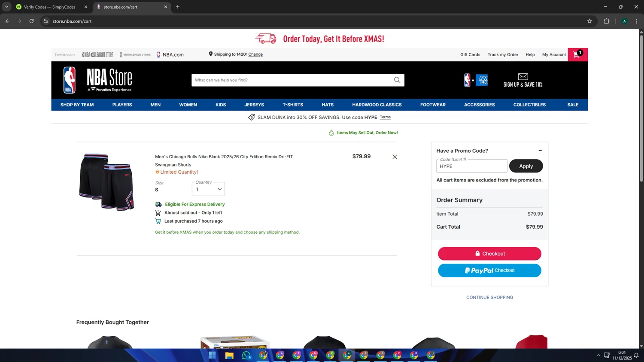Viewport: 644px width, 362px height.
Task: Open the MEN menu
Action: (x=155, y=105)
